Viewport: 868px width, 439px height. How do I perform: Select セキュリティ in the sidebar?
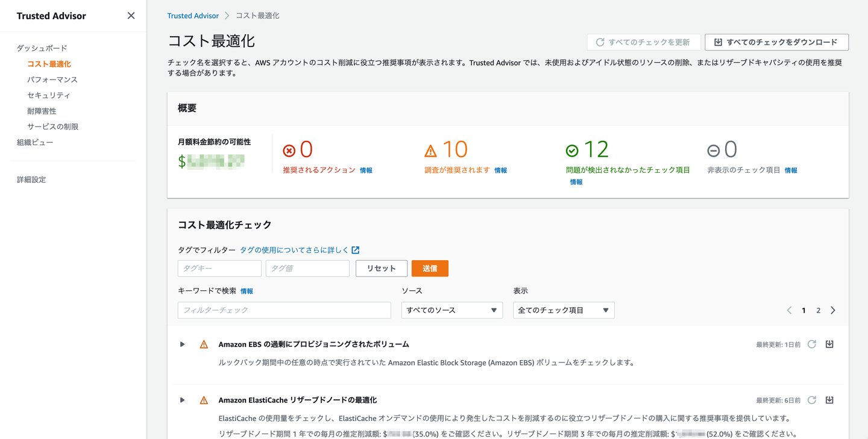click(x=49, y=95)
